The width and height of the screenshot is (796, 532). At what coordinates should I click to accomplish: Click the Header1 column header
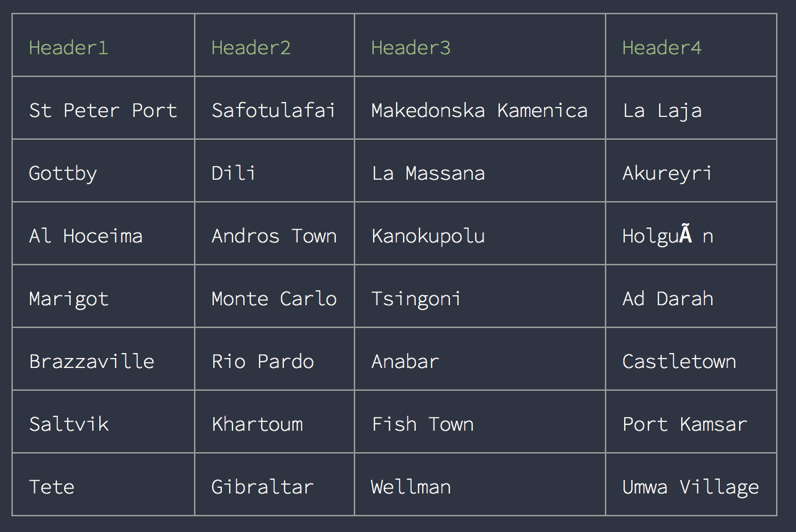(103, 45)
